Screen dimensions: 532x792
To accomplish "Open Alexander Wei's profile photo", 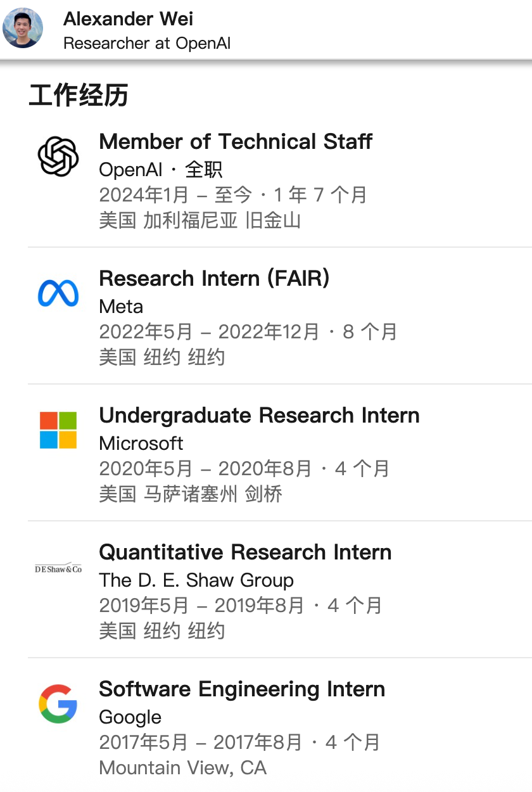I will 23,29.
